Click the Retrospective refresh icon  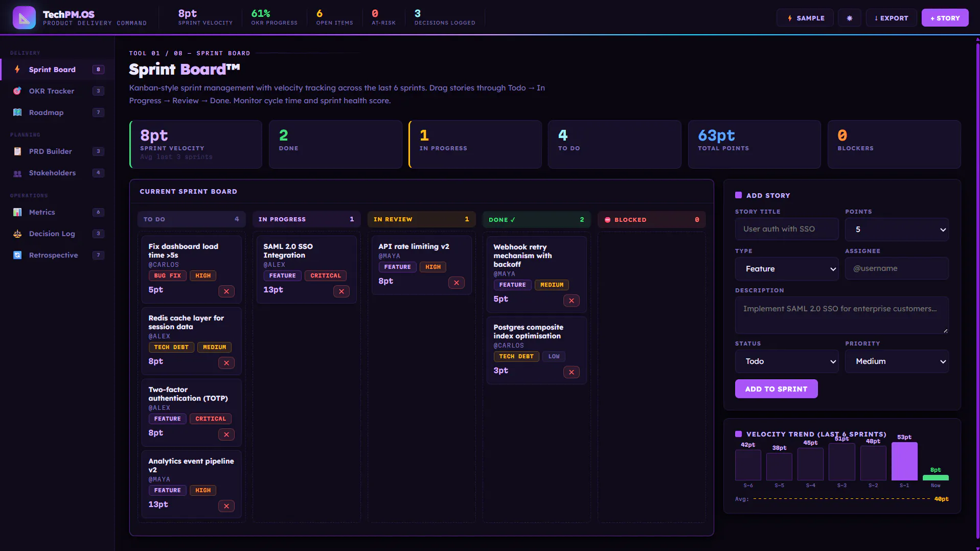tap(17, 255)
